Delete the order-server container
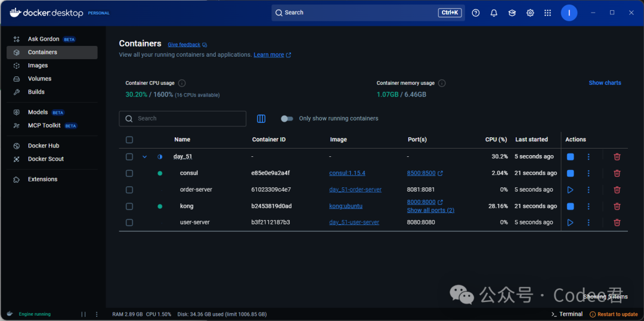 617,190
